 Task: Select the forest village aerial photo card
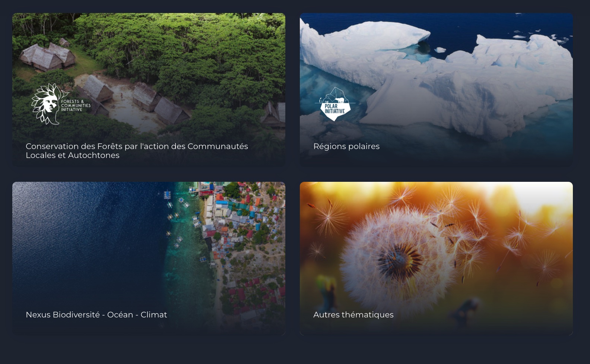pyautogui.click(x=149, y=90)
